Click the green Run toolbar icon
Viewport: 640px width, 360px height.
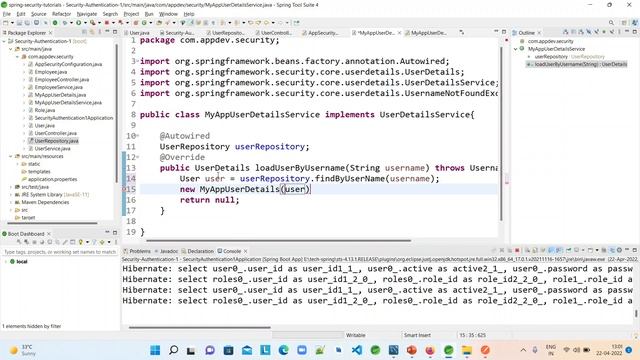click(78, 23)
